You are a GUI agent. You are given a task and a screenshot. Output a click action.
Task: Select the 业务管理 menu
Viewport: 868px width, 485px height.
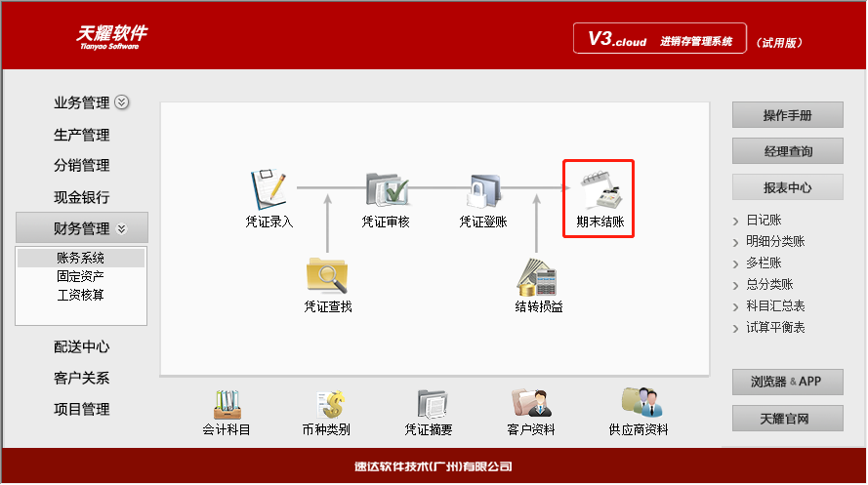coord(81,102)
